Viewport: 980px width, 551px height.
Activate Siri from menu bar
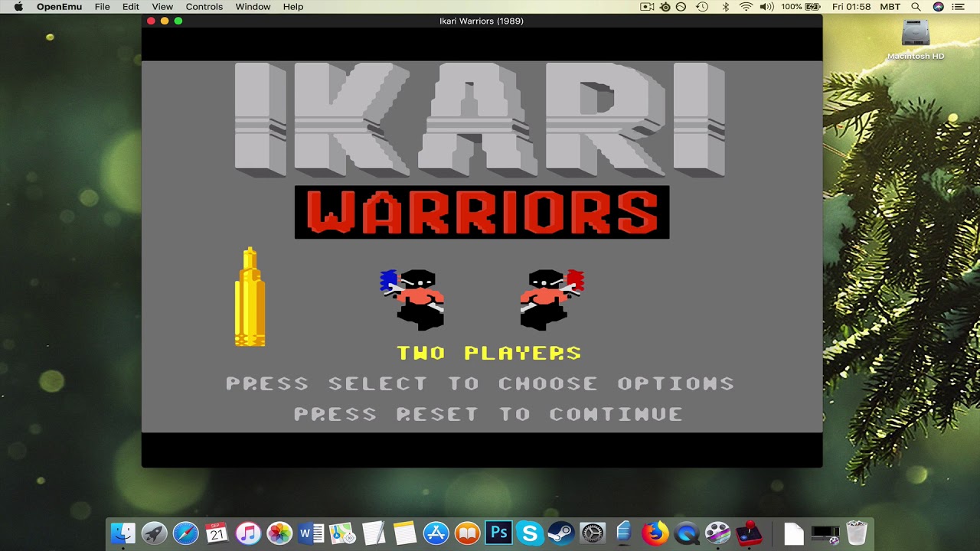(x=939, y=7)
